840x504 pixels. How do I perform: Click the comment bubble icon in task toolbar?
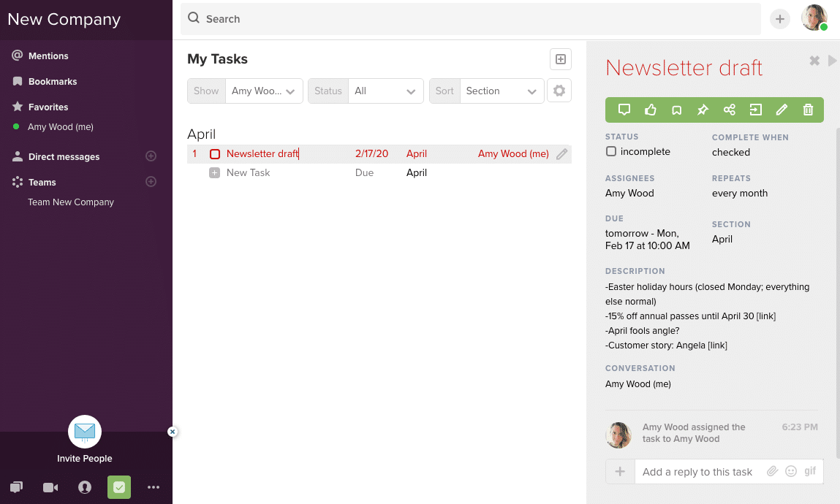tap(624, 110)
